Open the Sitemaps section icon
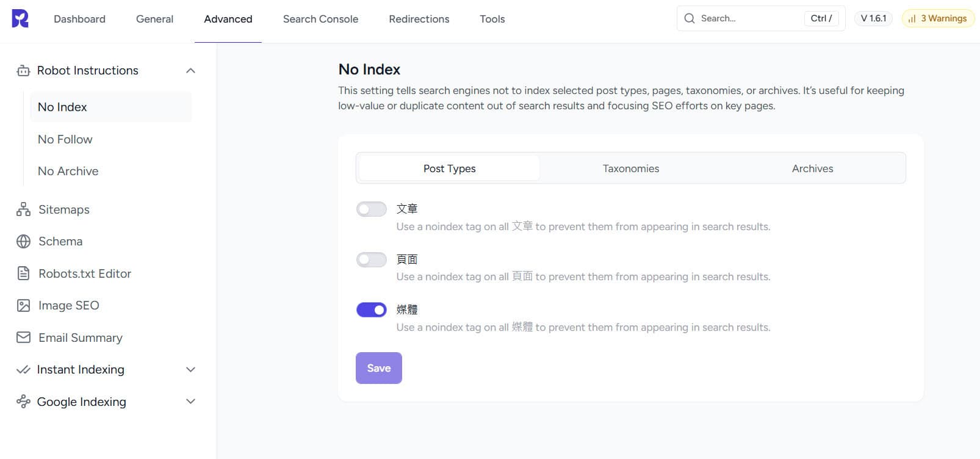The image size is (980, 459). coord(23,209)
